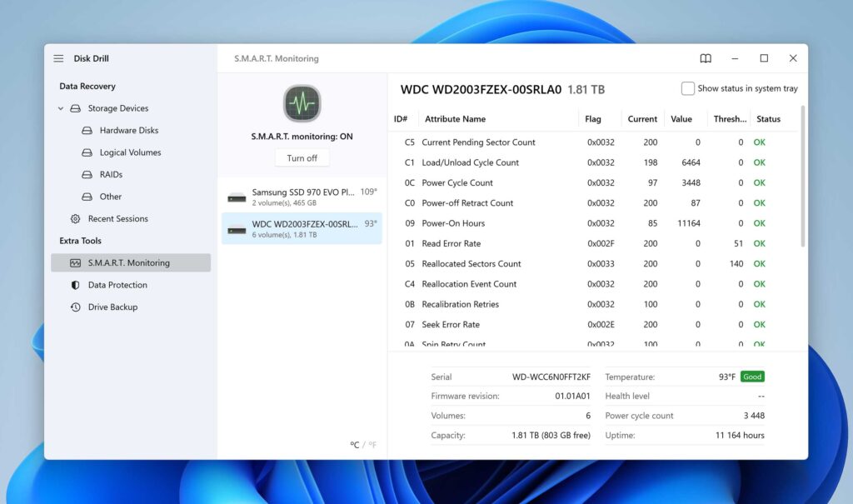Click the "Other" storage devices icon
The height and width of the screenshot is (504, 853).
86,197
